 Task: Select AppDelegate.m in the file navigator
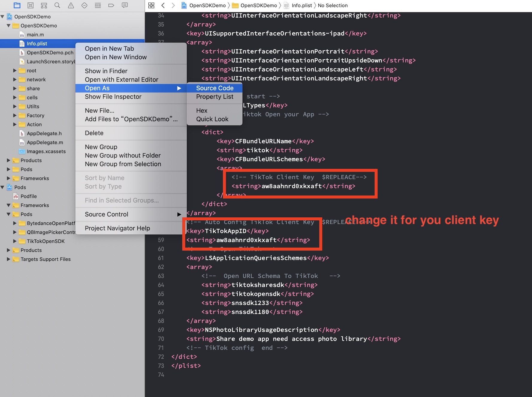coord(45,143)
